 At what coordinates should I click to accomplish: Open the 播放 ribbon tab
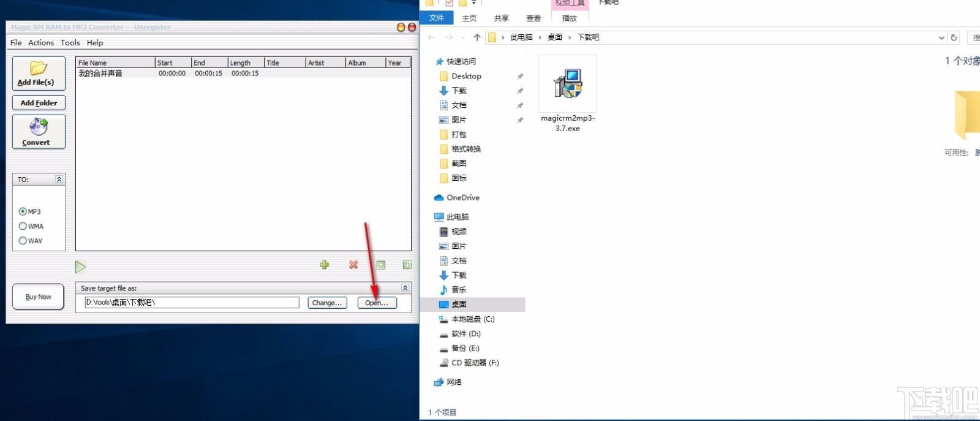[570, 18]
